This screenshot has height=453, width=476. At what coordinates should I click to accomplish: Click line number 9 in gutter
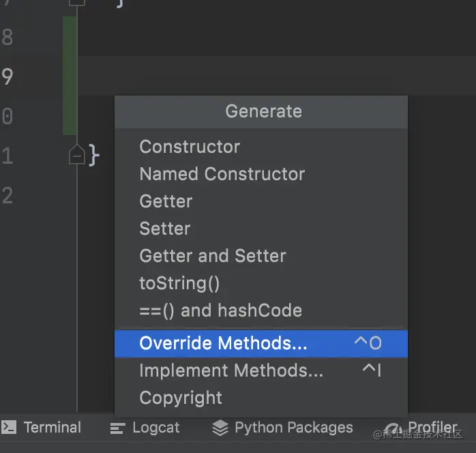click(x=8, y=76)
